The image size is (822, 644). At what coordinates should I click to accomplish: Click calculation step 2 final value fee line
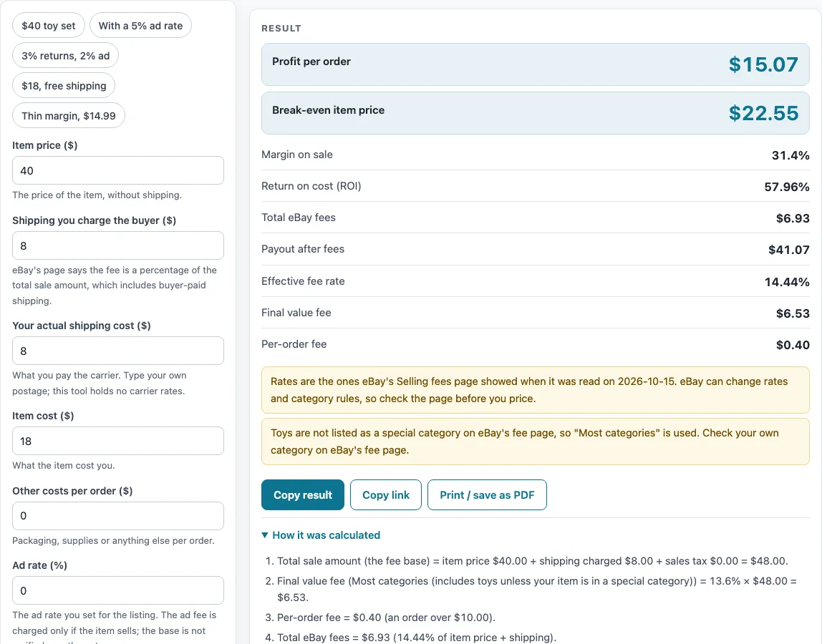click(537, 589)
